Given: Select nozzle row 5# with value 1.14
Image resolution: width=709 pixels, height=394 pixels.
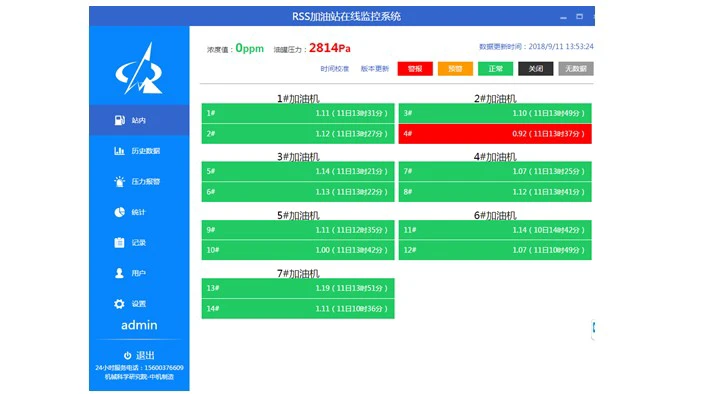Looking at the screenshot, I should tap(298, 171).
